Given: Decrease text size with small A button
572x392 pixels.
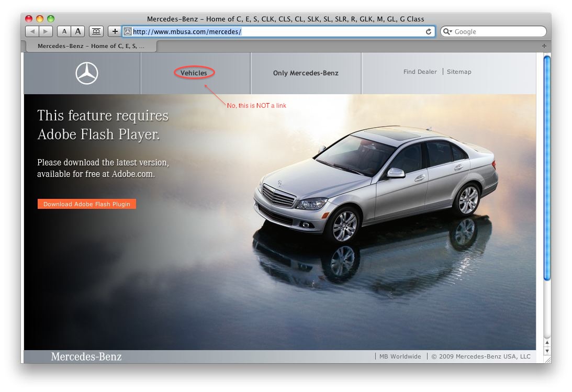Looking at the screenshot, I should pos(64,32).
